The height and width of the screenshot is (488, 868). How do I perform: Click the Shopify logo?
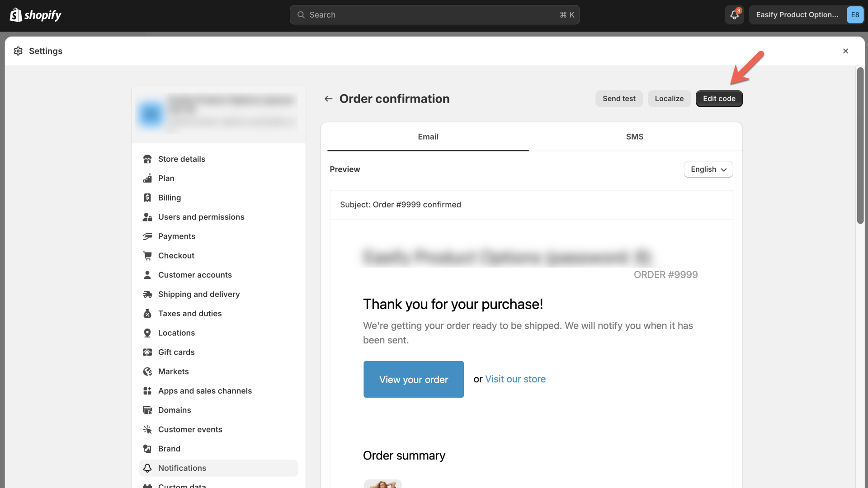[x=35, y=14]
